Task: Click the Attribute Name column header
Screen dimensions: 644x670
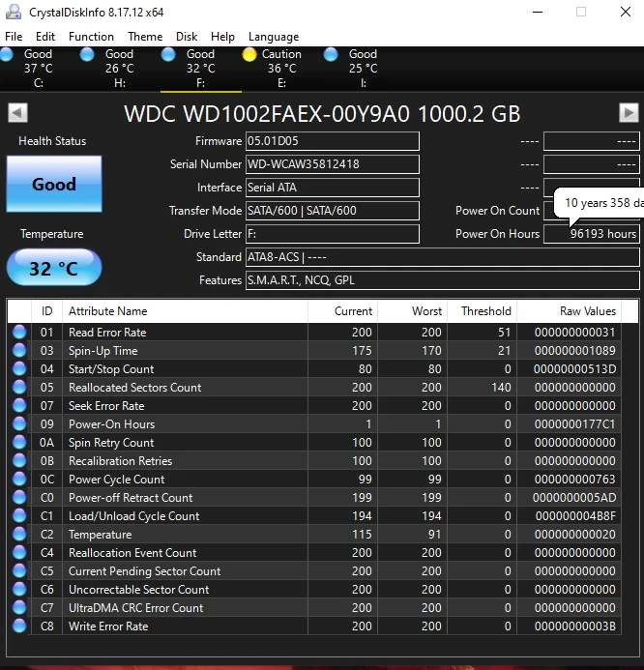Action: pos(185,311)
